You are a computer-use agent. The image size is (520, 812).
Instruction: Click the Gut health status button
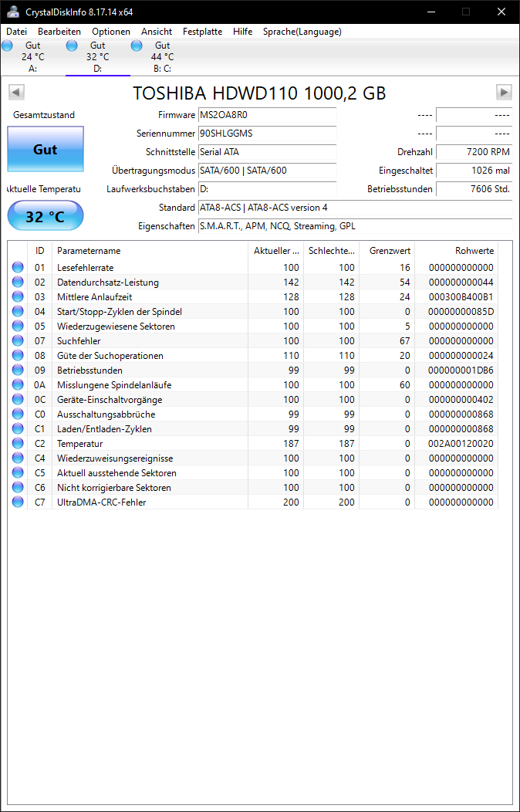click(45, 150)
